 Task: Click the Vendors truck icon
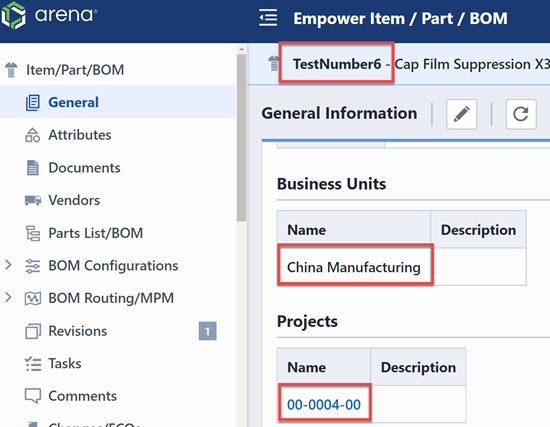tap(33, 200)
